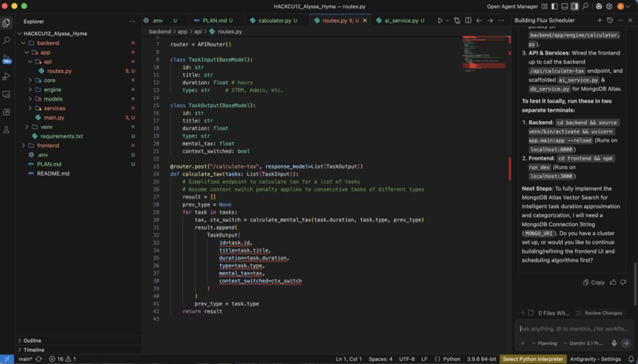Open Extensions view in activity bar

(6, 112)
